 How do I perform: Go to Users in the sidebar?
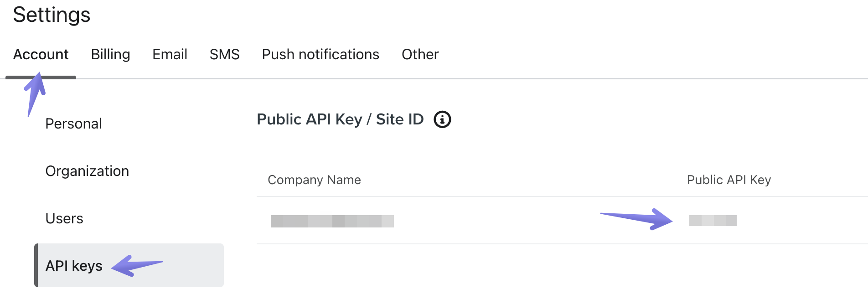pos(64,218)
